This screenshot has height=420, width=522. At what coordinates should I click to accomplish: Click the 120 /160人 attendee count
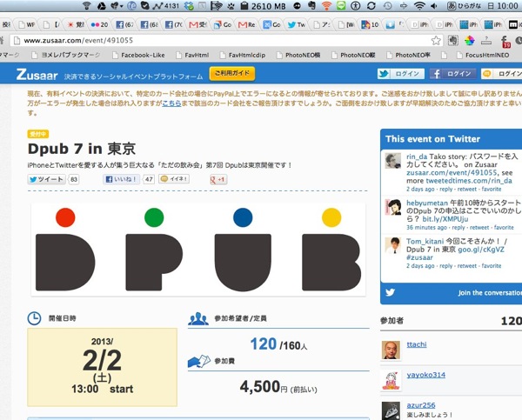pyautogui.click(x=278, y=344)
